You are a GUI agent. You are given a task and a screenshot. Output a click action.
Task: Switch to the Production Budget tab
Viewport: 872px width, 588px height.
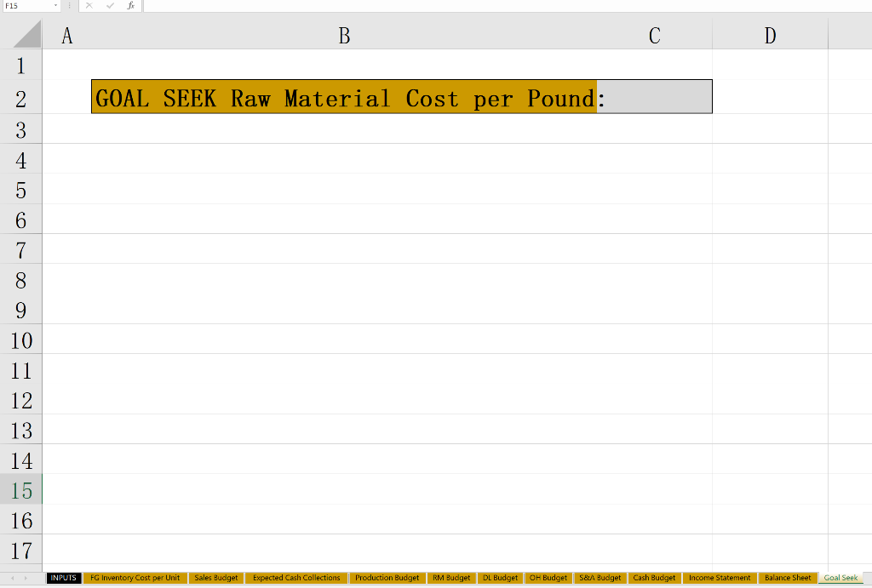point(387,578)
